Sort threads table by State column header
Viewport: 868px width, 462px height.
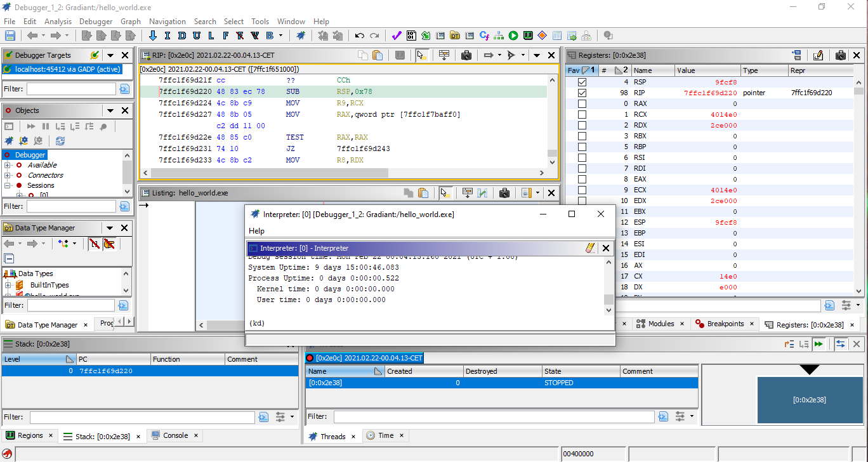(581, 371)
